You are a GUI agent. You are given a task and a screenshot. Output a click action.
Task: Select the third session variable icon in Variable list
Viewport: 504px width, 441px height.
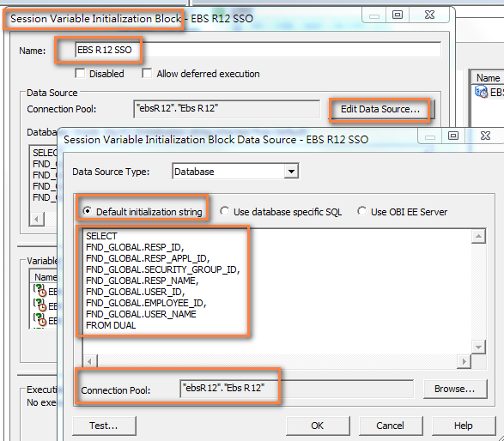(39, 319)
